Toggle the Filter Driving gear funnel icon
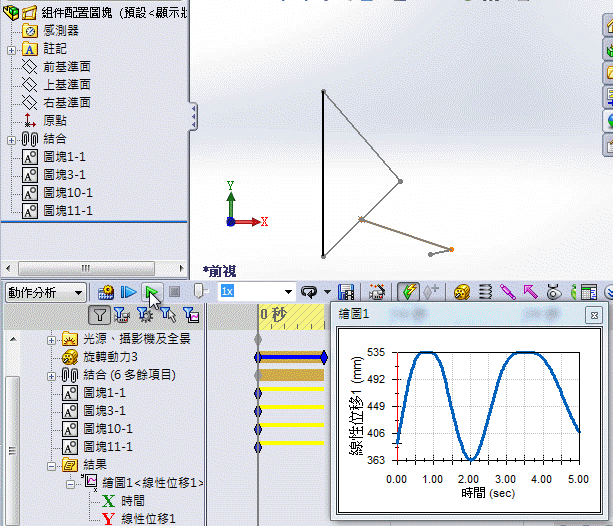Screen dimensions: 613x526 [x=145, y=315]
